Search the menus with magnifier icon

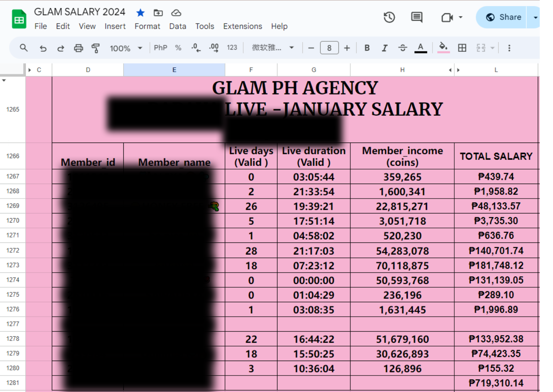[x=24, y=48]
